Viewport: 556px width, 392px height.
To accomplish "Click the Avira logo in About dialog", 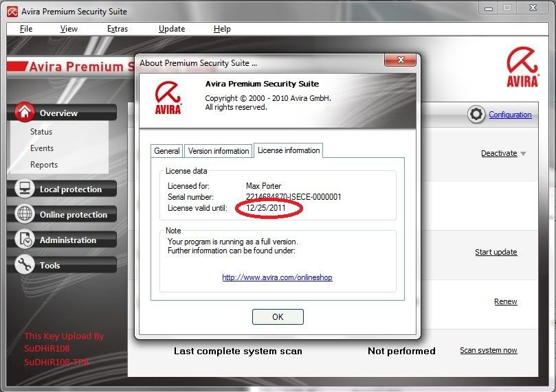I will click(168, 97).
